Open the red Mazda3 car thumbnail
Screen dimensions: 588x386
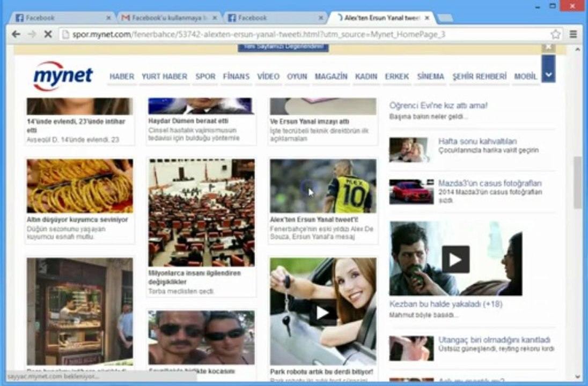tap(411, 191)
